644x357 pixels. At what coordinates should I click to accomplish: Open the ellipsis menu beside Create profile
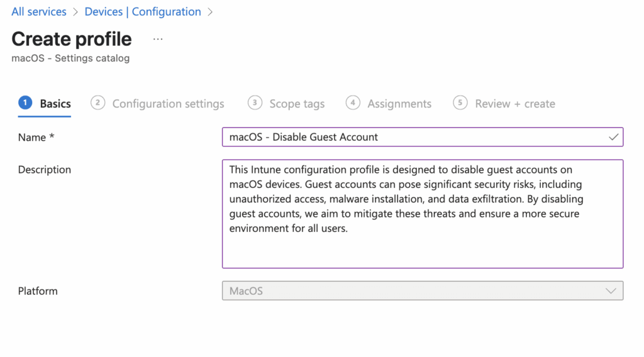click(x=158, y=39)
